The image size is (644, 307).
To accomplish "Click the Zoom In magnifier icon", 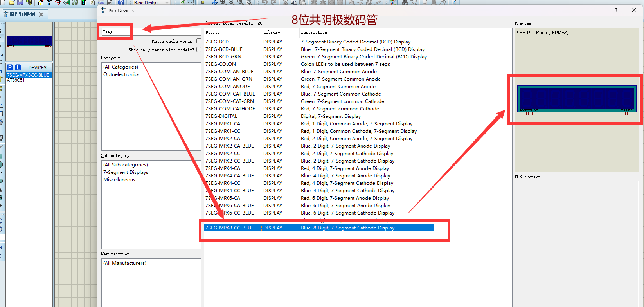I will click(223, 2).
